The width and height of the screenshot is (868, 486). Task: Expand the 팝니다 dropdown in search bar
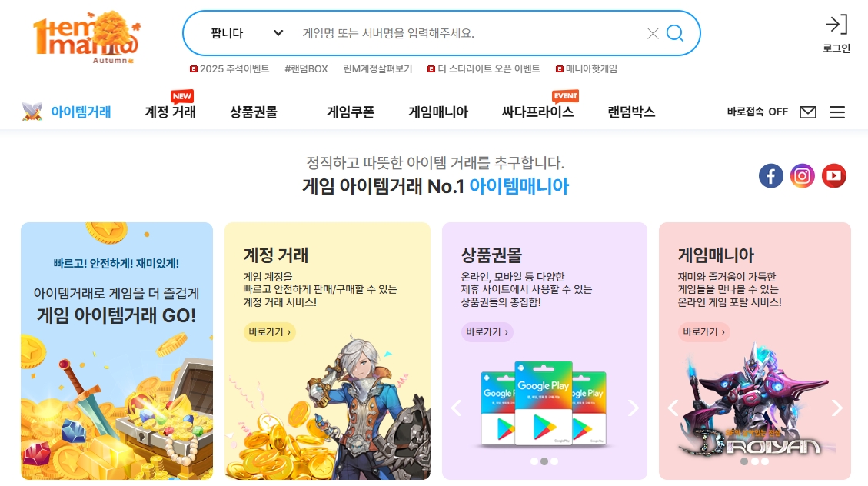[247, 33]
